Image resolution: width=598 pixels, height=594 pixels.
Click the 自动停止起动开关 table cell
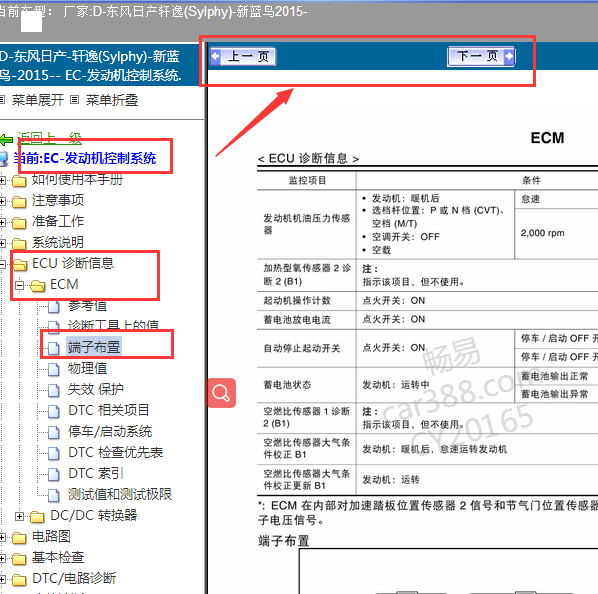coord(307,348)
